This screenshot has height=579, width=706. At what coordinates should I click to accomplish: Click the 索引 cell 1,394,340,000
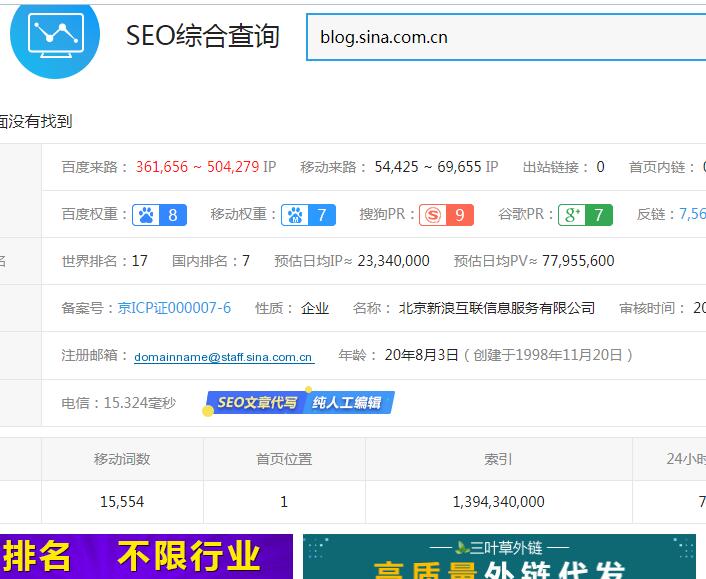498,502
